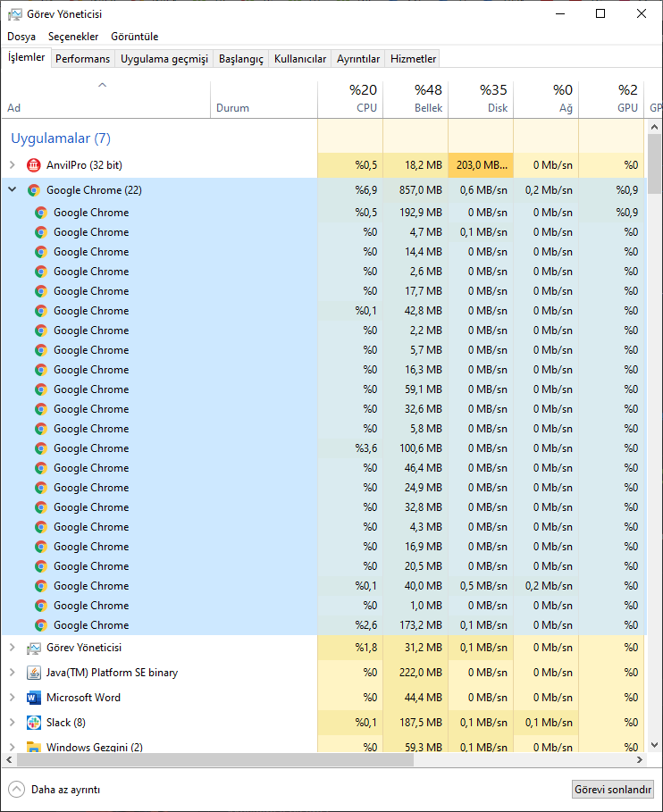Expand the AnvilPro (32 bit) group
The width and height of the screenshot is (663, 812).
13,165
